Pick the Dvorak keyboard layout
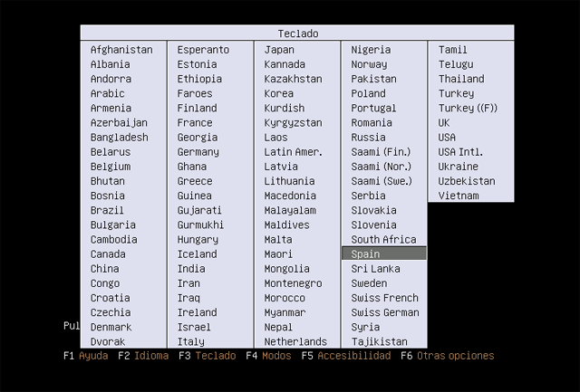This screenshot has width=580, height=392. point(108,341)
